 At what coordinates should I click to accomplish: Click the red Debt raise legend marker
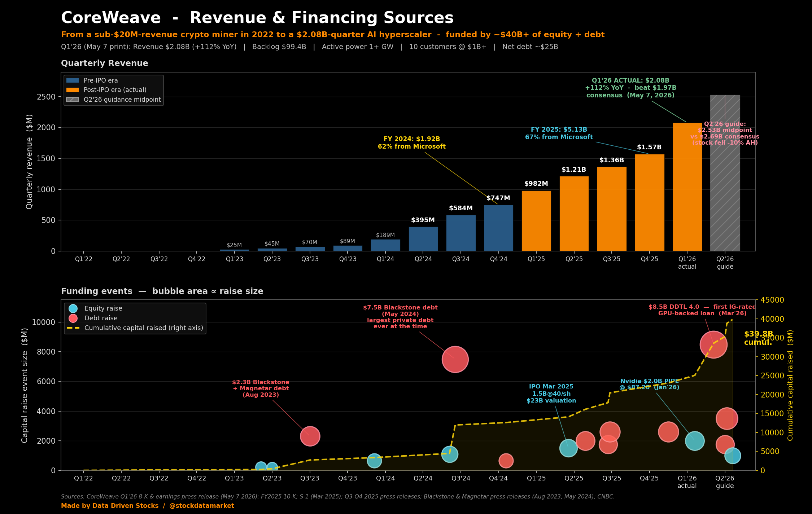click(73, 318)
